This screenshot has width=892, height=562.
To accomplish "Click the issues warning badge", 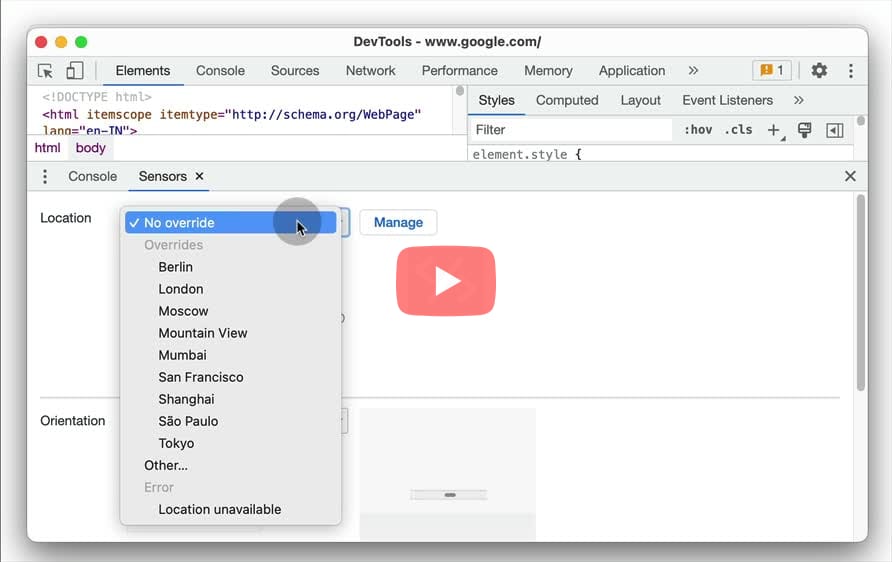I will click(772, 71).
